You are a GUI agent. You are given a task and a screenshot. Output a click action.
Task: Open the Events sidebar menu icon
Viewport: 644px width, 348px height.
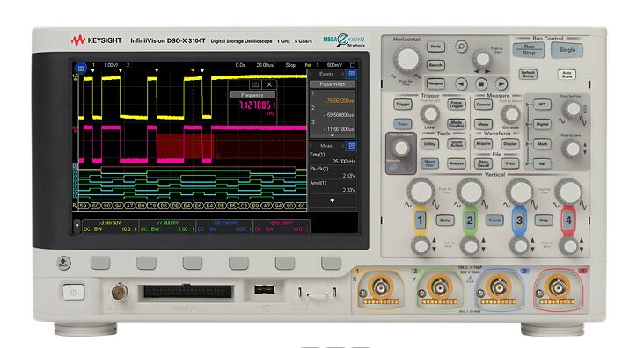(351, 74)
